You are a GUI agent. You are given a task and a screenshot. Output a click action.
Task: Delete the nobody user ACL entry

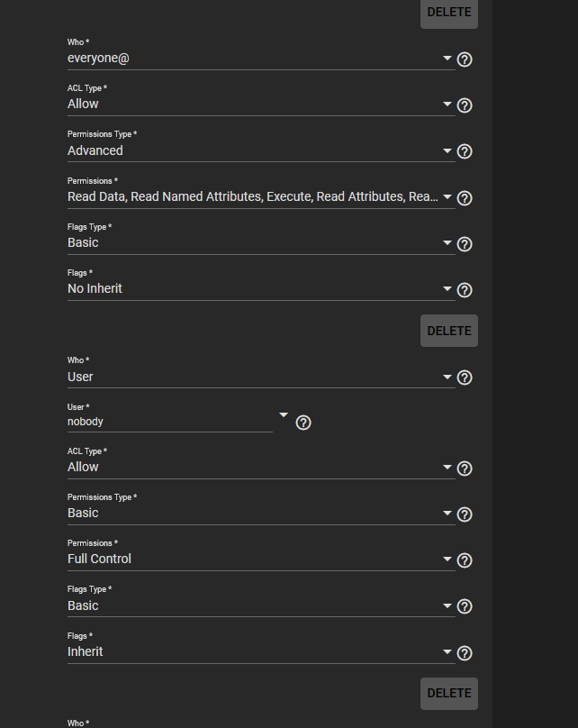coord(449,693)
